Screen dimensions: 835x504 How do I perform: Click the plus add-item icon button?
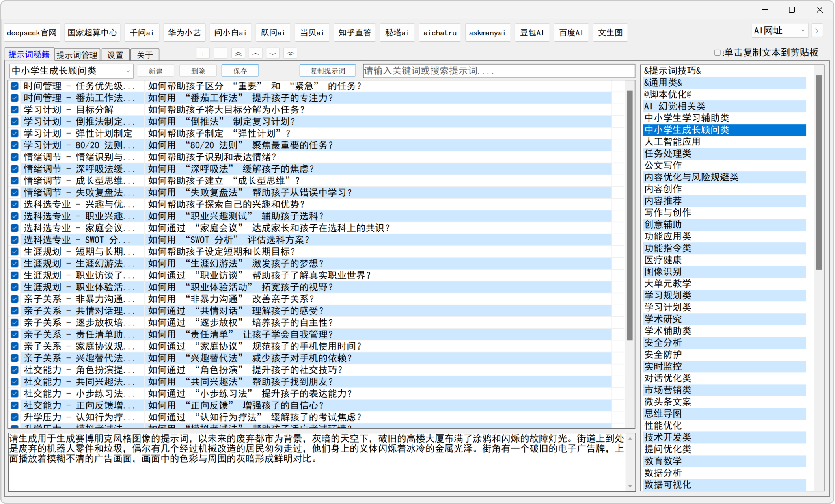tap(203, 54)
